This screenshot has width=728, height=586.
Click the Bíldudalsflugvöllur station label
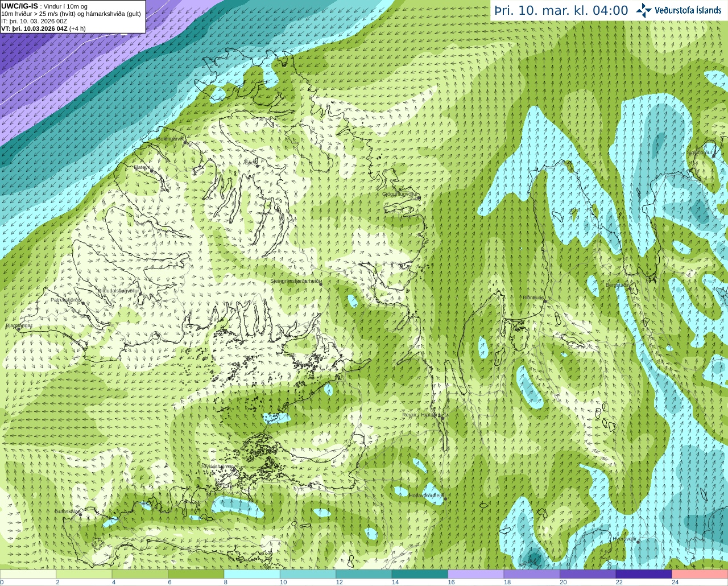pyautogui.click(x=118, y=290)
